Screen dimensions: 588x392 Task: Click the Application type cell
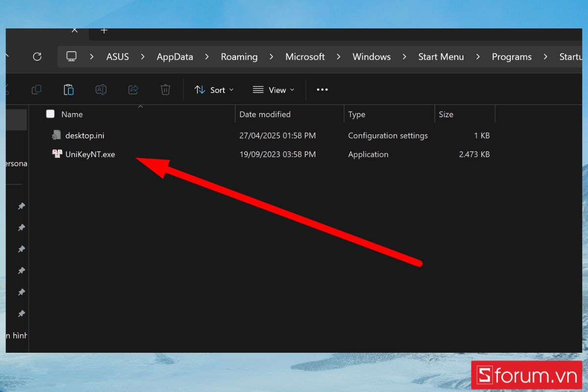coord(368,154)
